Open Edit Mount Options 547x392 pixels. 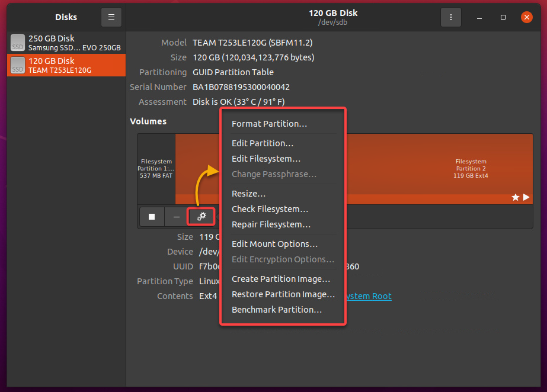(x=274, y=243)
